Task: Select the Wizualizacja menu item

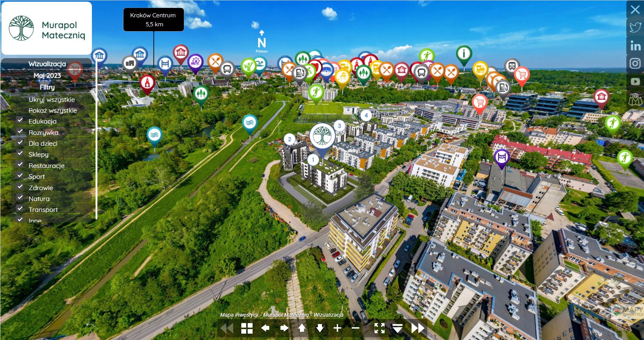Action: click(47, 64)
